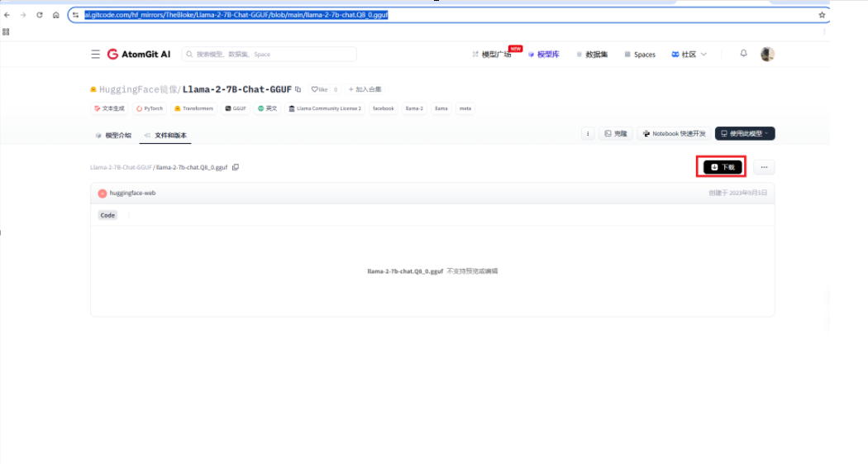Open notifications bell
The width and height of the screenshot is (868, 464).
743,54
